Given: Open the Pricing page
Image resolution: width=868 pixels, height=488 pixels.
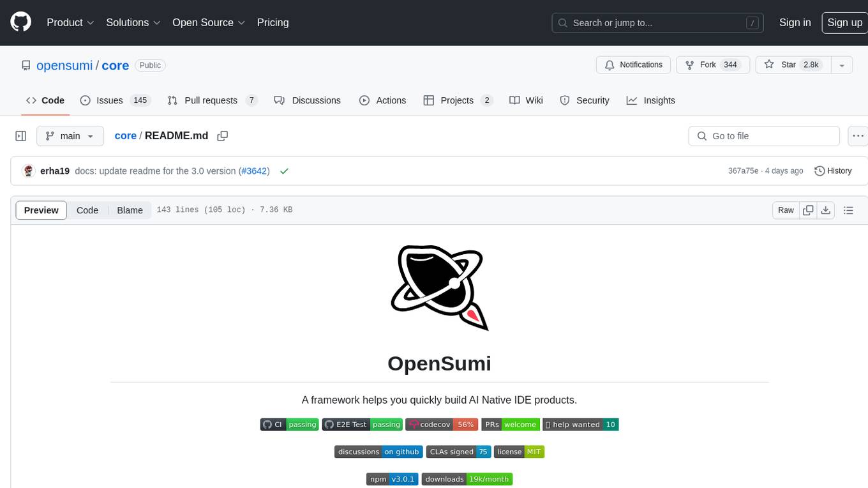Looking at the screenshot, I should coord(273,22).
